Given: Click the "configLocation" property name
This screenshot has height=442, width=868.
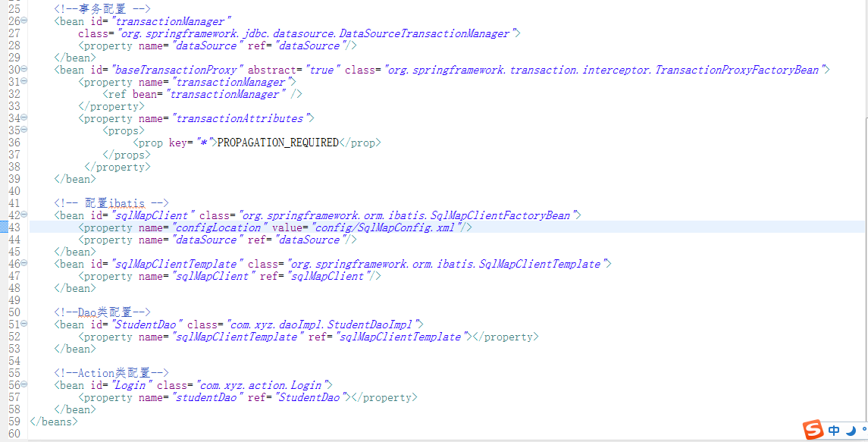Looking at the screenshot, I should coord(220,227).
